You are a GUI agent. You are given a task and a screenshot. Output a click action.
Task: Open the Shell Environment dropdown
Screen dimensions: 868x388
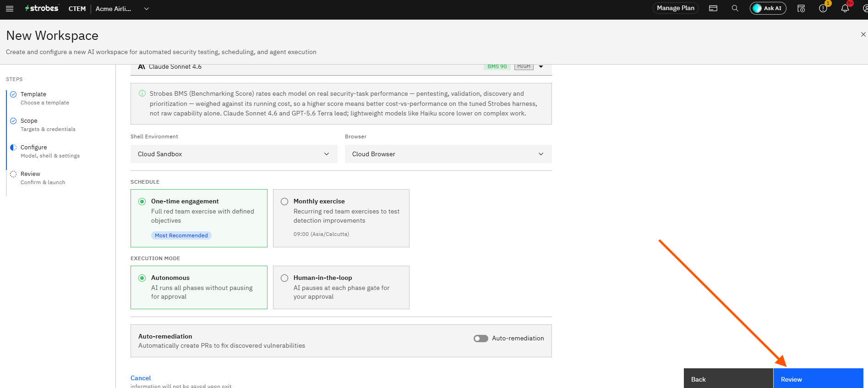(234, 154)
